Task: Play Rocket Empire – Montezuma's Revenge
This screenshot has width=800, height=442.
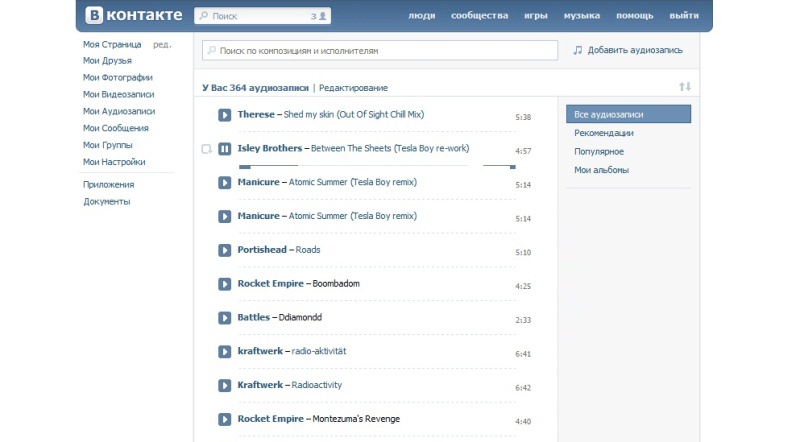Action: (224, 419)
